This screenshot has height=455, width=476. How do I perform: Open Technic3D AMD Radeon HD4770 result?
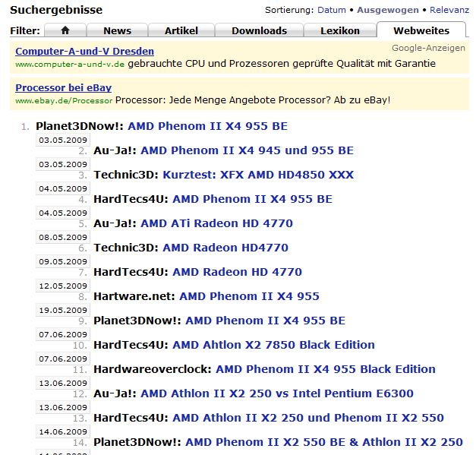[x=225, y=248]
